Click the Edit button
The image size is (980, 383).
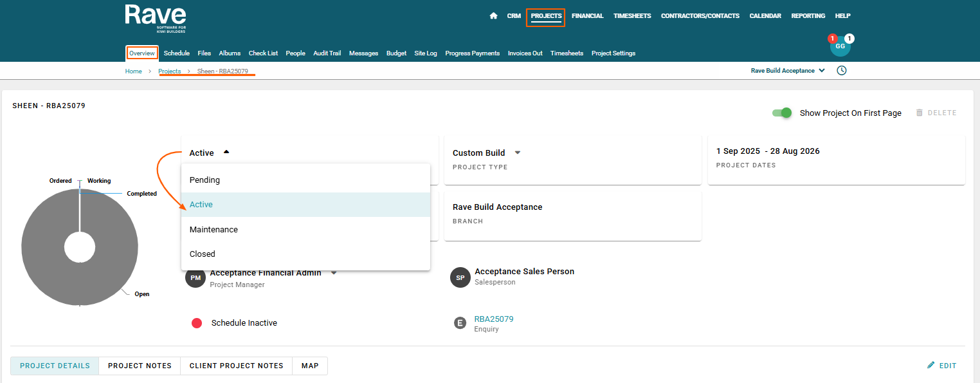pyautogui.click(x=941, y=366)
